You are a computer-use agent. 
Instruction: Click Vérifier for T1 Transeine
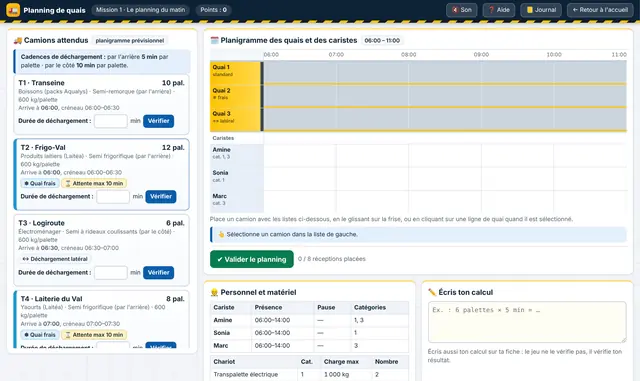point(158,121)
